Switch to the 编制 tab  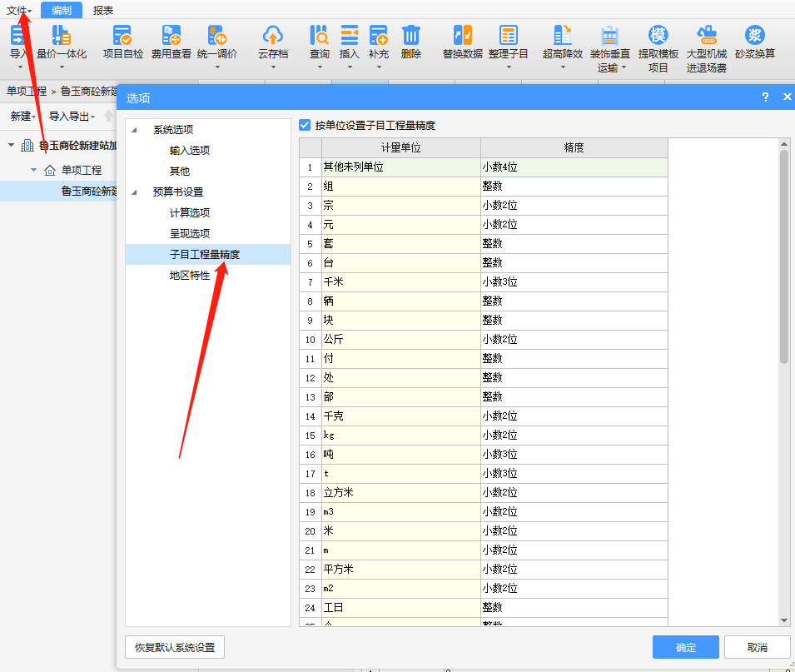pyautogui.click(x=62, y=10)
